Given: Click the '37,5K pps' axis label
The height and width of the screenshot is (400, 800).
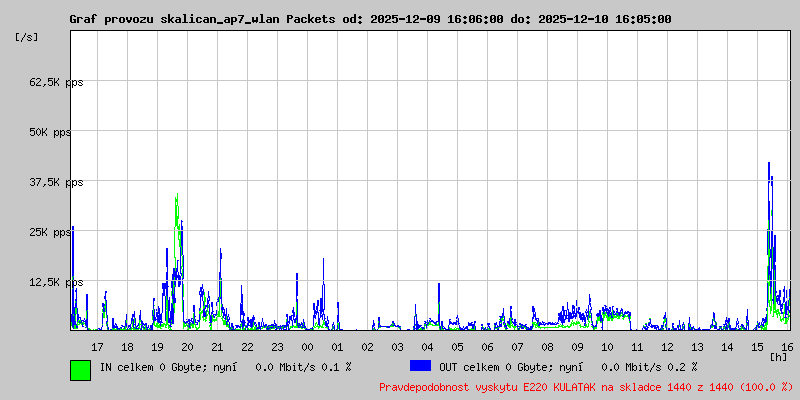Looking at the screenshot, I should (56, 182).
